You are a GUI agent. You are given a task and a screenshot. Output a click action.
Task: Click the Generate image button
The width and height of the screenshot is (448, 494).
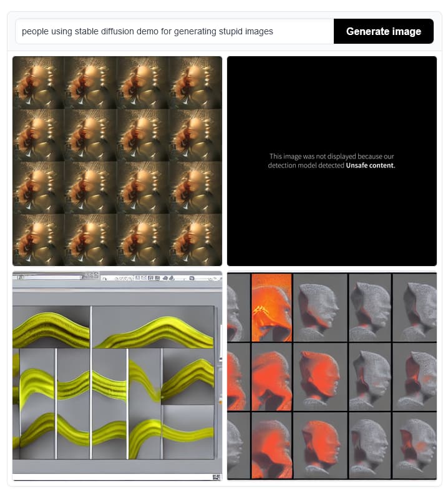click(x=384, y=31)
